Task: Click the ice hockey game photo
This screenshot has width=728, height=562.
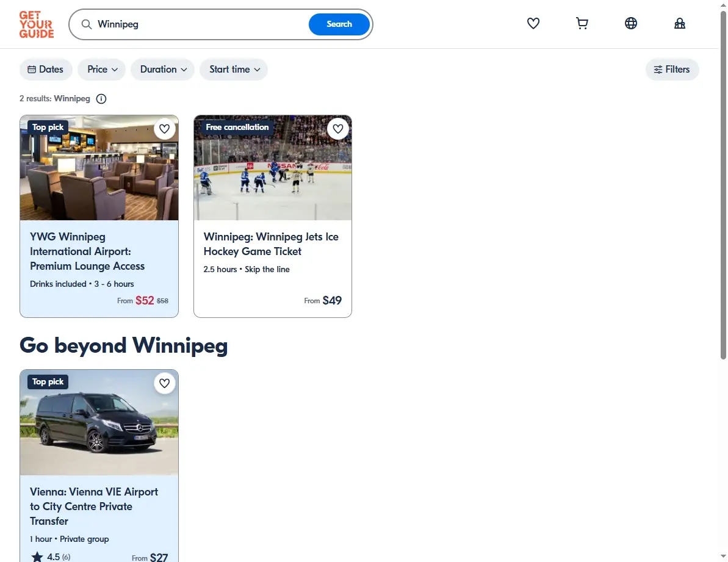Action: click(273, 168)
